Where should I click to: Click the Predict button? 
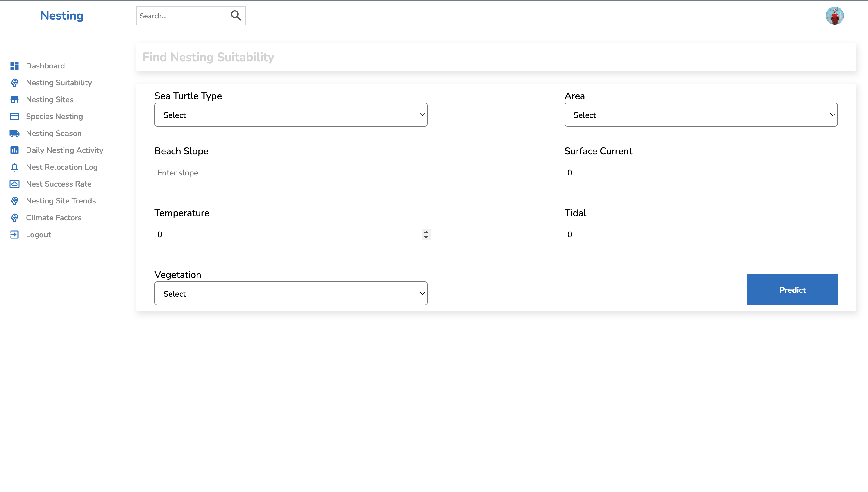tap(792, 290)
